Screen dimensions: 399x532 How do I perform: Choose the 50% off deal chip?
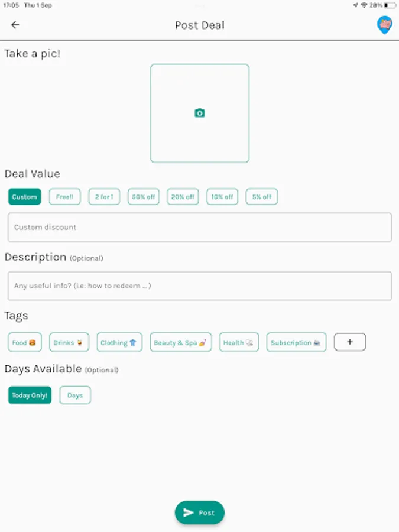point(144,197)
